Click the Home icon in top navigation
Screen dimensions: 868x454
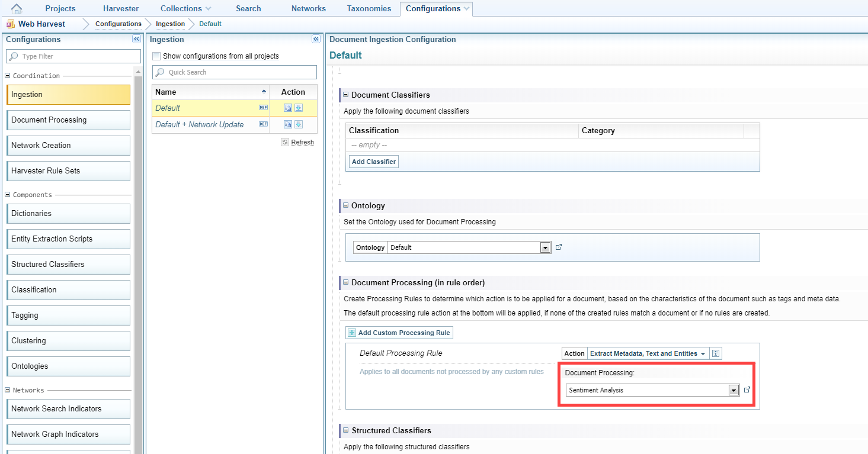[x=17, y=8]
